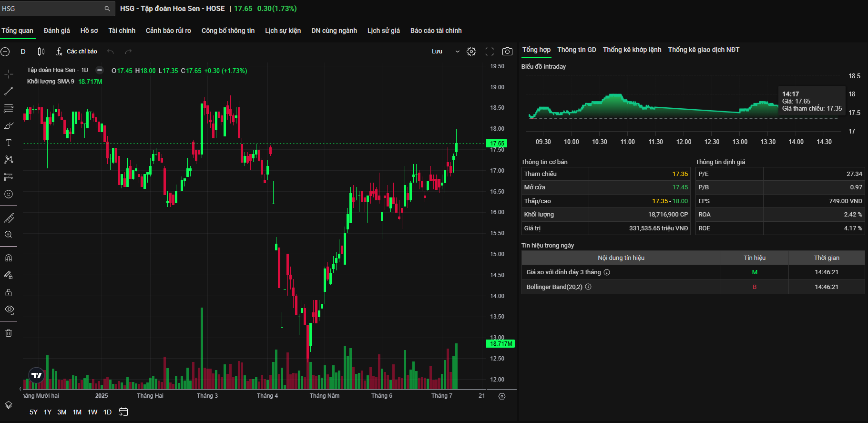Viewport: 868px width, 423px height.
Task: Enter fullscreen chart mode
Action: pos(490,52)
